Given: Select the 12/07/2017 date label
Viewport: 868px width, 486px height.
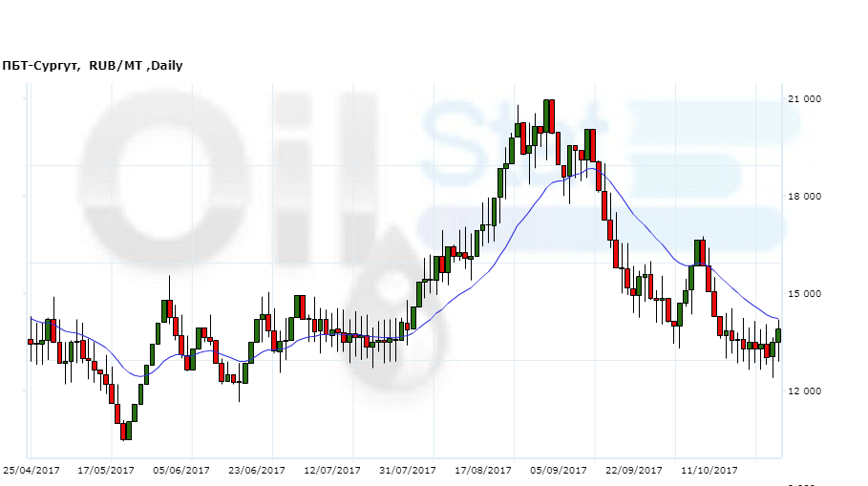Looking at the screenshot, I should (x=332, y=471).
